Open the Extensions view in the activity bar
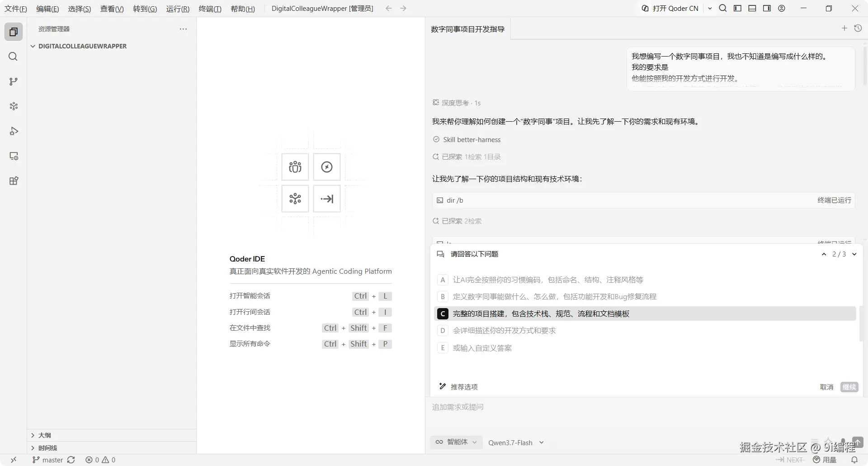868x466 pixels. 14,181
